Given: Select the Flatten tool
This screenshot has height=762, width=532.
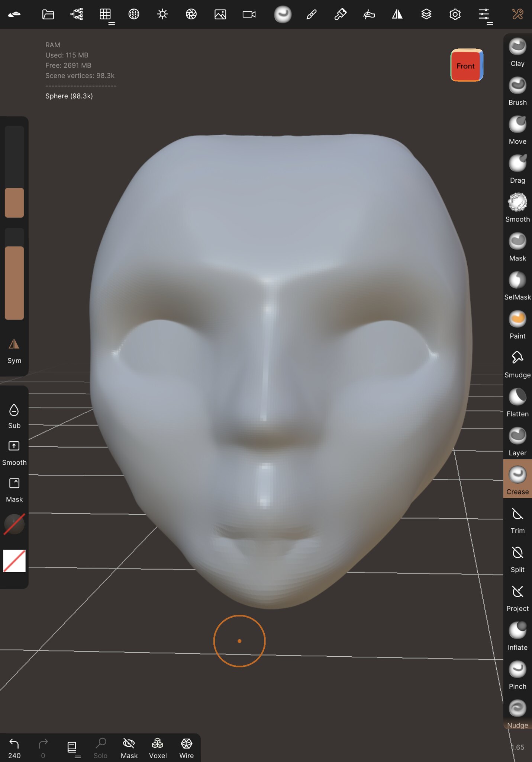Looking at the screenshot, I should [517, 403].
